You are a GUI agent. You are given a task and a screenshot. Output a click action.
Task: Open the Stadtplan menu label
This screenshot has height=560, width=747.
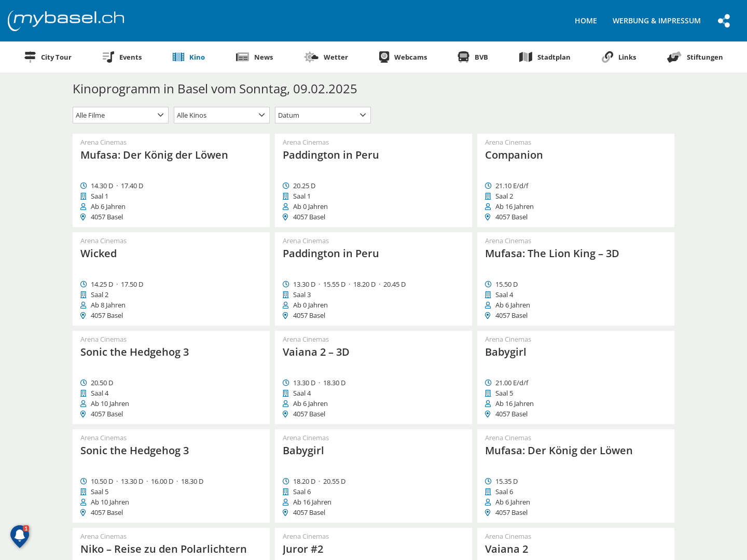coord(554,57)
